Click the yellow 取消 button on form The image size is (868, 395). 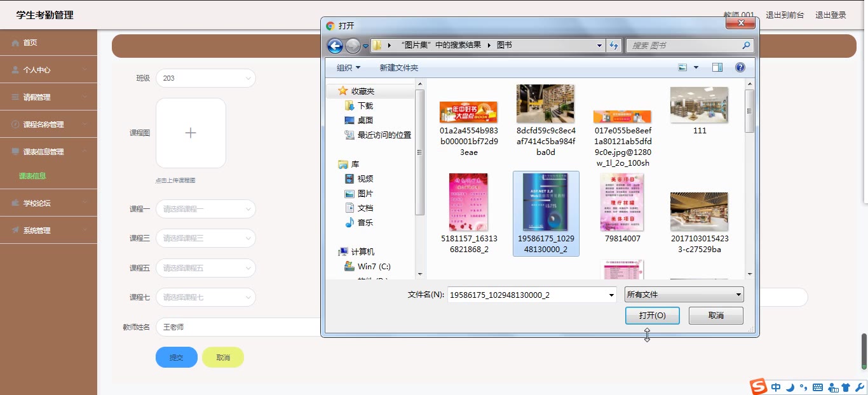click(223, 358)
